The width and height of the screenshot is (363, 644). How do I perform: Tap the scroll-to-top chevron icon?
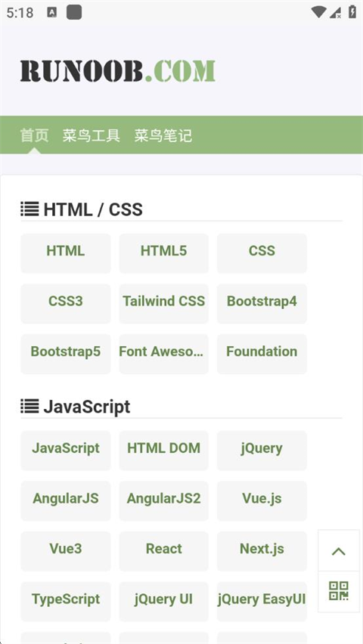coord(338,551)
